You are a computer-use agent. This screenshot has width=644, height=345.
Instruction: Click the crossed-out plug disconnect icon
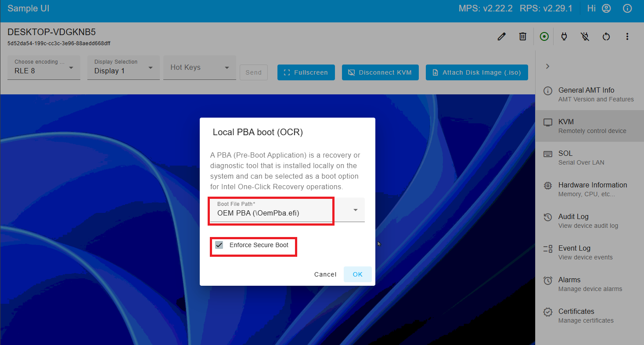coord(585,36)
